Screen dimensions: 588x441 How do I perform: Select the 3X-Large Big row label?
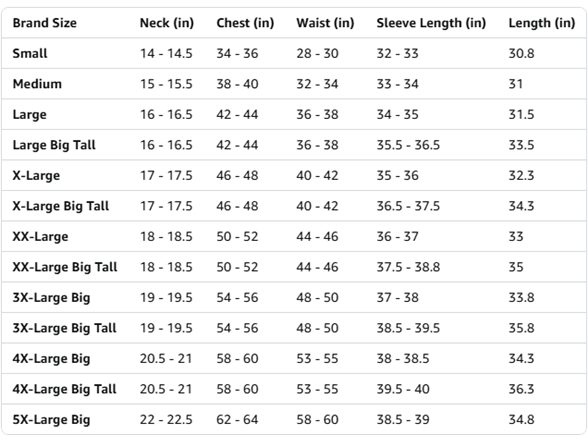pos(51,298)
